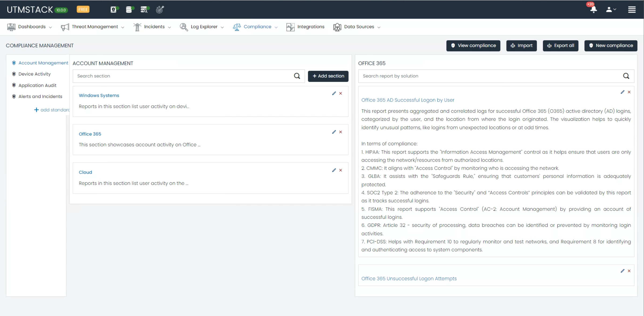Open the Office 365 Unsuccessful Logon Attempts link
This screenshot has width=644, height=316.
[x=409, y=278]
